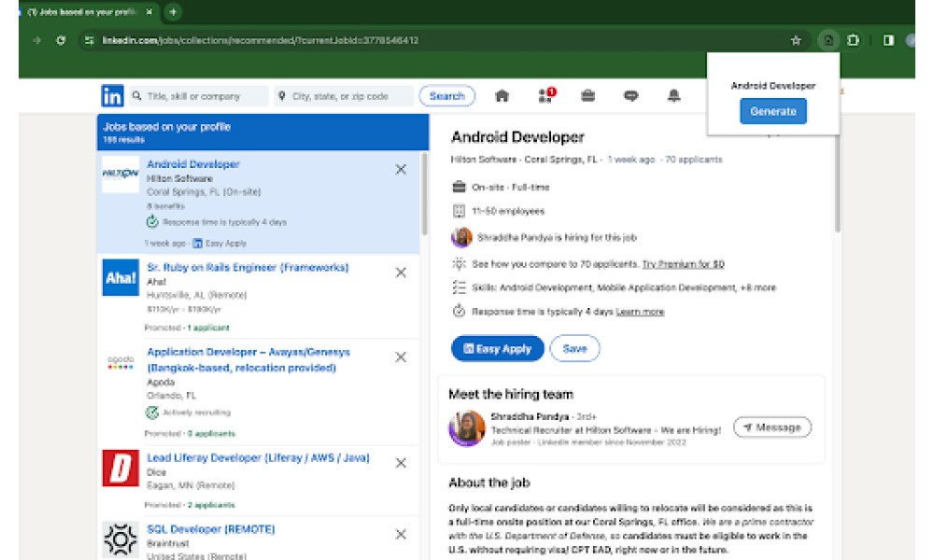Viewport: 934px width, 560px height.
Task: Open Application Developer – Avayas/Genesys job link
Action: 248,360
